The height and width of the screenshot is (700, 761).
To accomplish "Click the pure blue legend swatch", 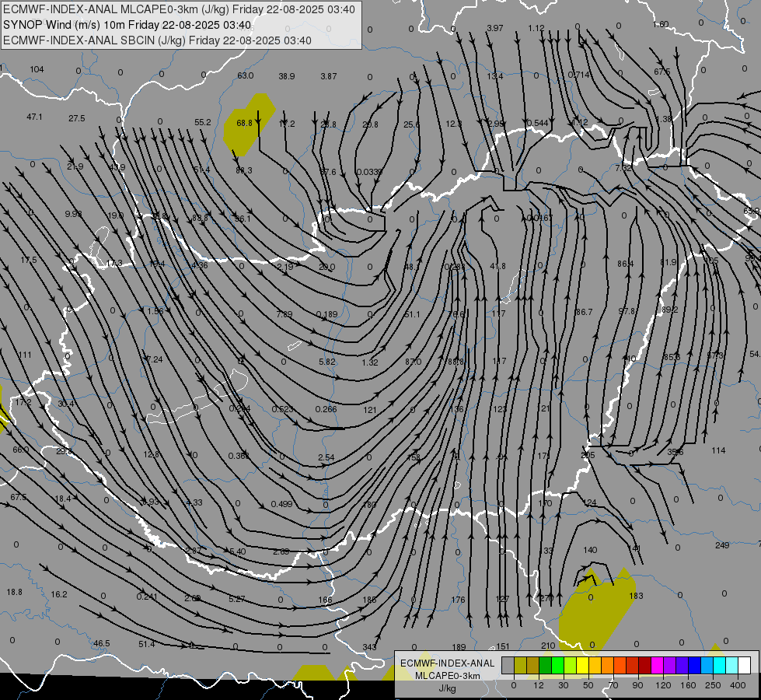I will click(694, 665).
